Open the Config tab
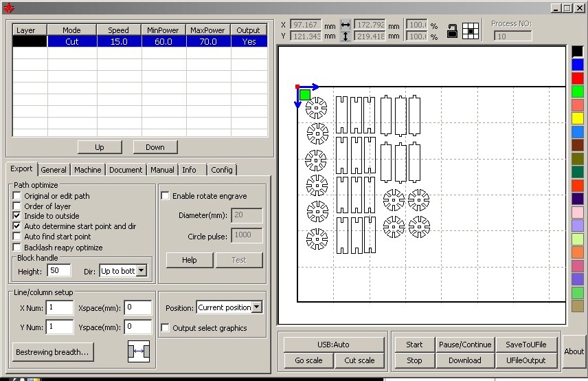588x381 pixels. pos(222,170)
